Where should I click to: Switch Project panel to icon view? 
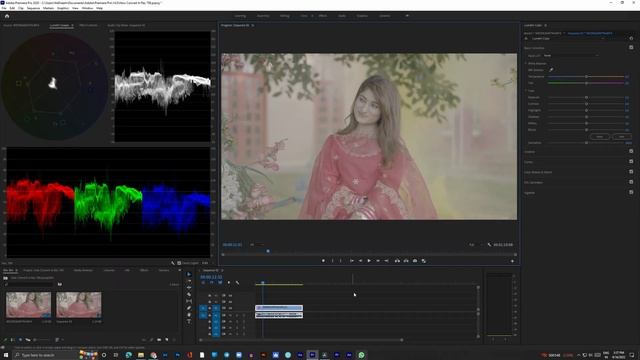point(20,340)
